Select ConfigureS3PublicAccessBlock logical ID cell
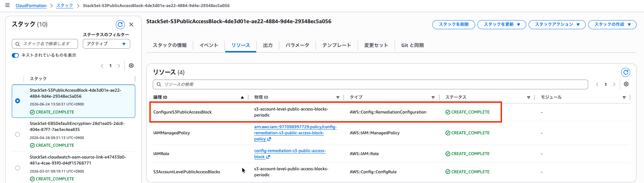The height and width of the screenshot is (183, 644). 182,112
